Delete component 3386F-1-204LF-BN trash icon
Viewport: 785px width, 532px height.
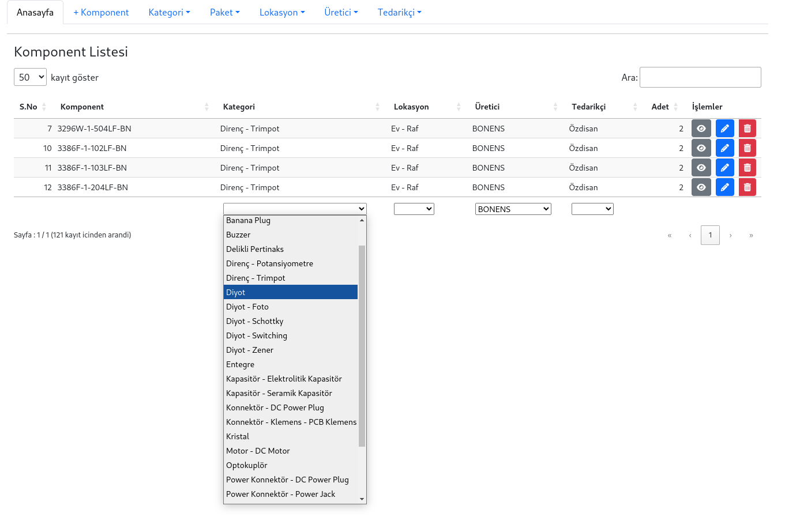(x=747, y=187)
